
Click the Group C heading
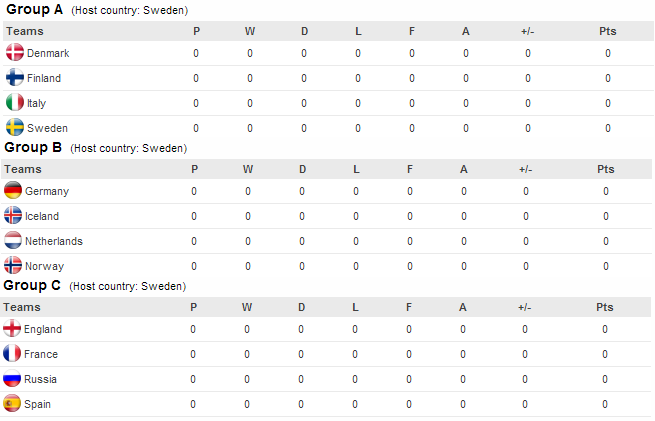33,285
